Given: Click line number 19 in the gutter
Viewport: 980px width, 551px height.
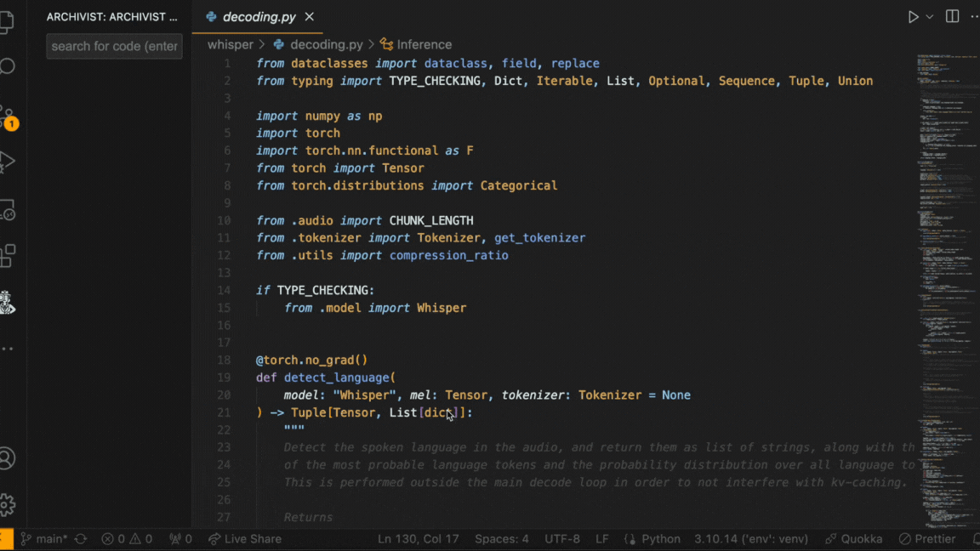Looking at the screenshot, I should pos(224,378).
